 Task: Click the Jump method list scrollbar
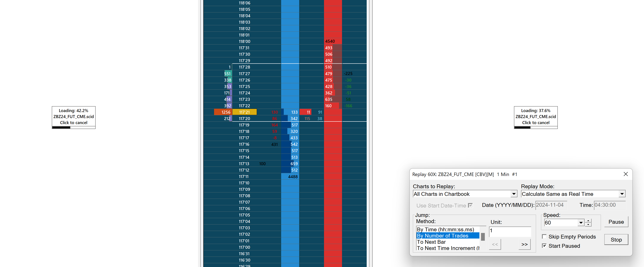click(x=483, y=237)
